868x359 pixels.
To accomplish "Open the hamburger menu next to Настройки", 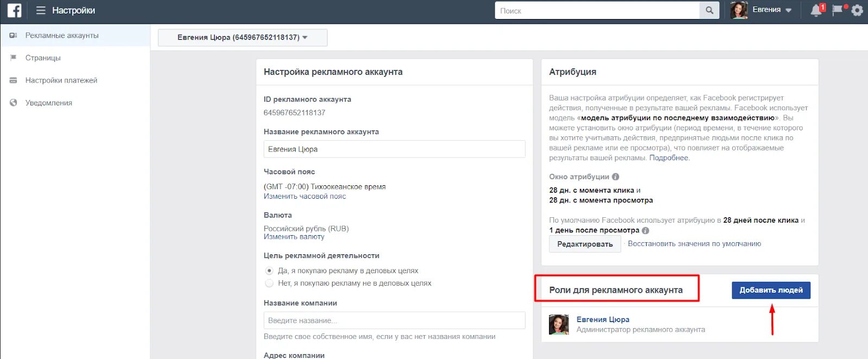I will tap(41, 10).
